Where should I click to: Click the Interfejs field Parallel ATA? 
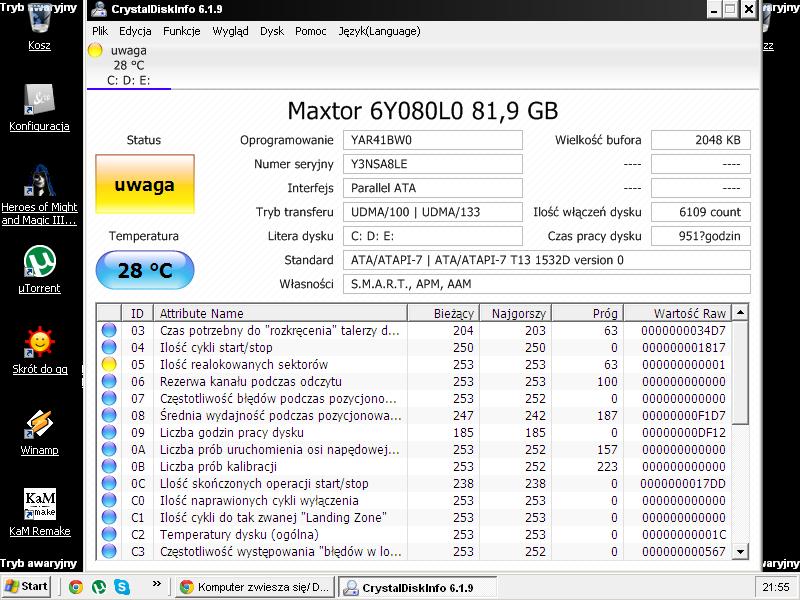(433, 188)
